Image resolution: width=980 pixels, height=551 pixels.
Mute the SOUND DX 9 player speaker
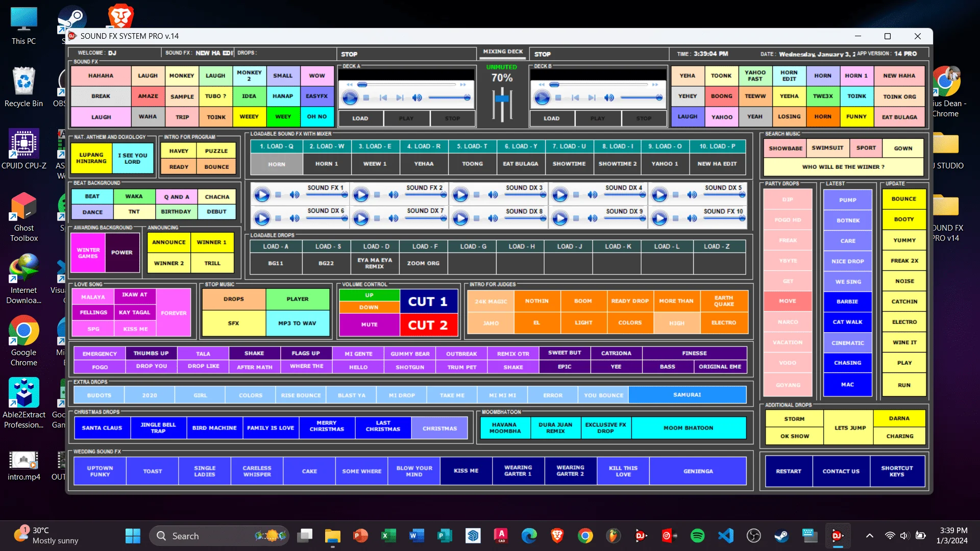tap(593, 218)
